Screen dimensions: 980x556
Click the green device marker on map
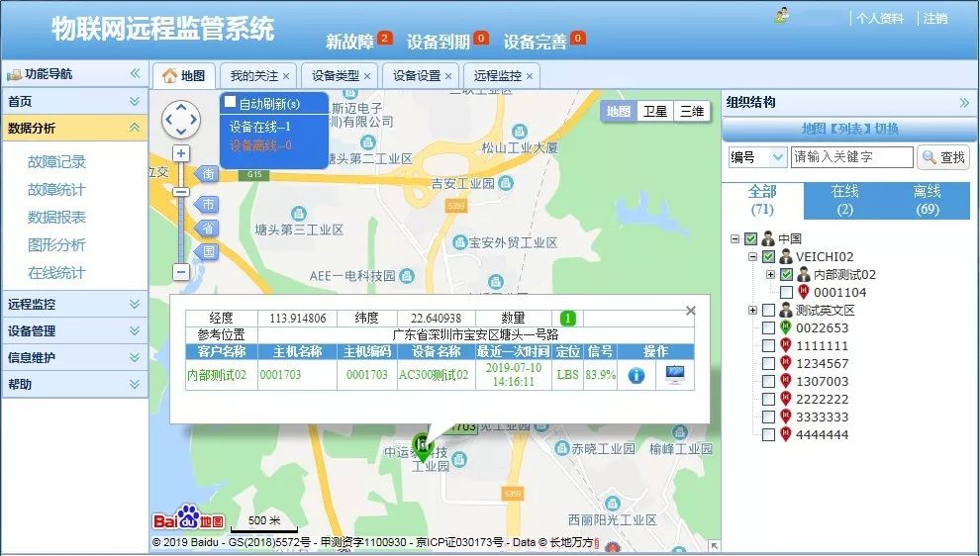(x=423, y=448)
